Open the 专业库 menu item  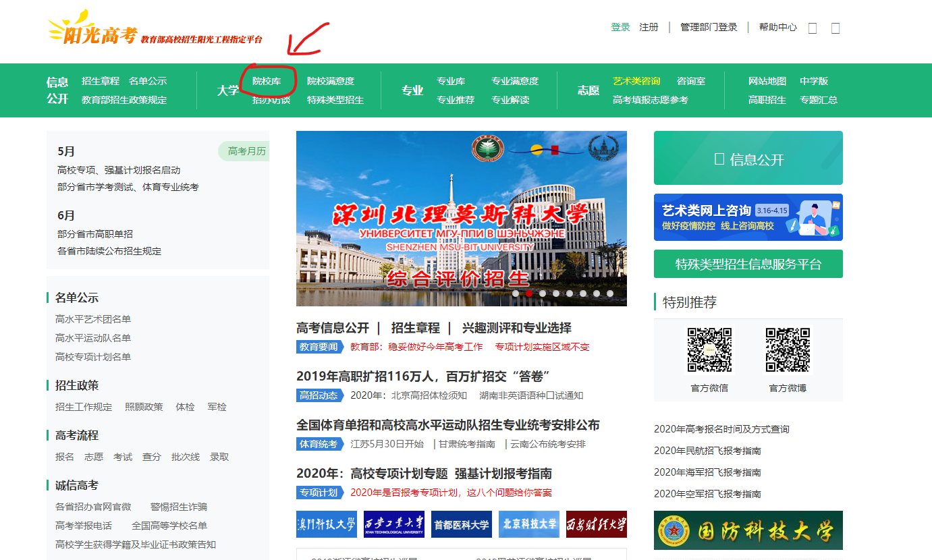pyautogui.click(x=451, y=81)
